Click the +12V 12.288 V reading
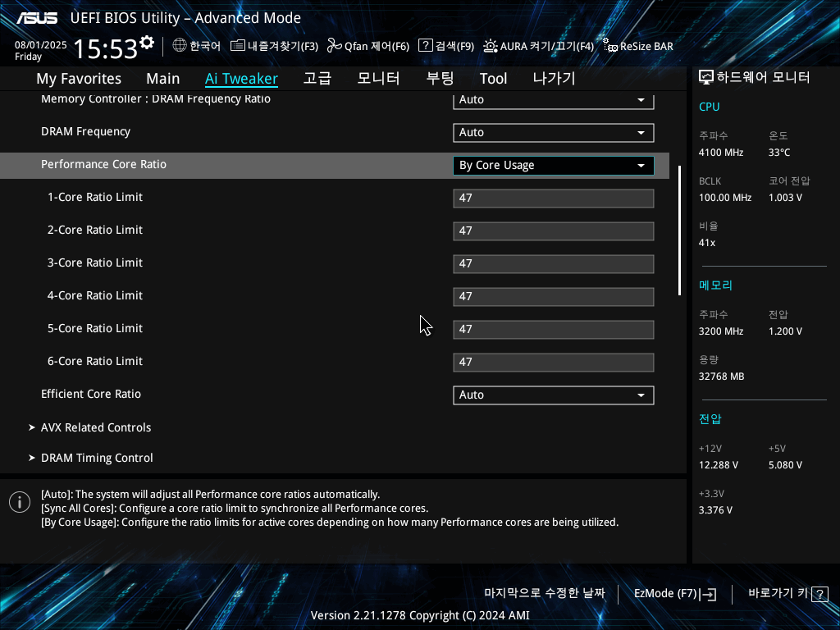The width and height of the screenshot is (840, 630). 719,465
